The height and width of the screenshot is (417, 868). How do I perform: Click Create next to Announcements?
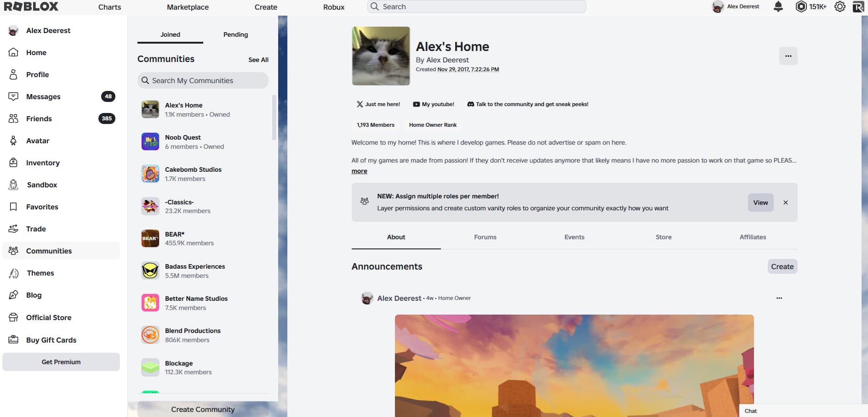click(x=782, y=266)
